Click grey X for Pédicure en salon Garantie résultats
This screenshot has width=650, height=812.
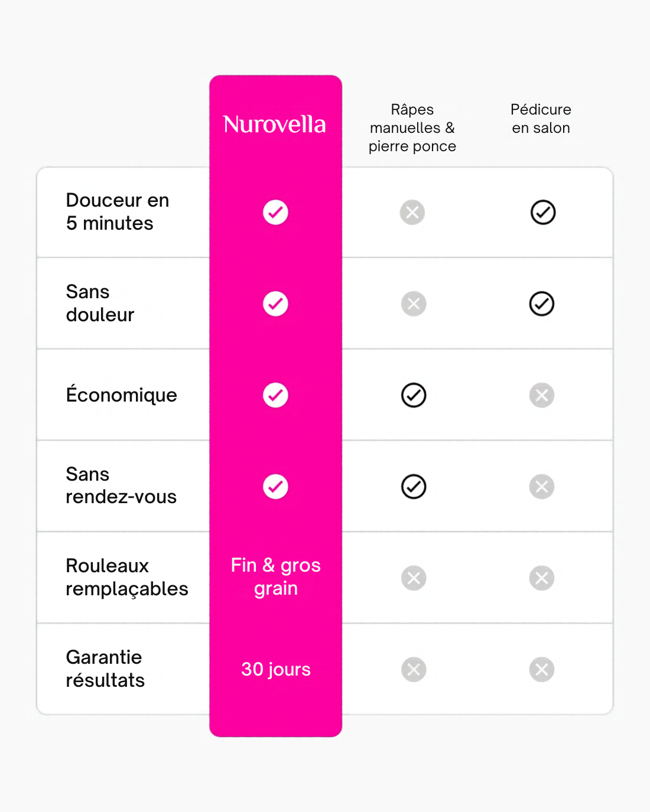[542, 670]
